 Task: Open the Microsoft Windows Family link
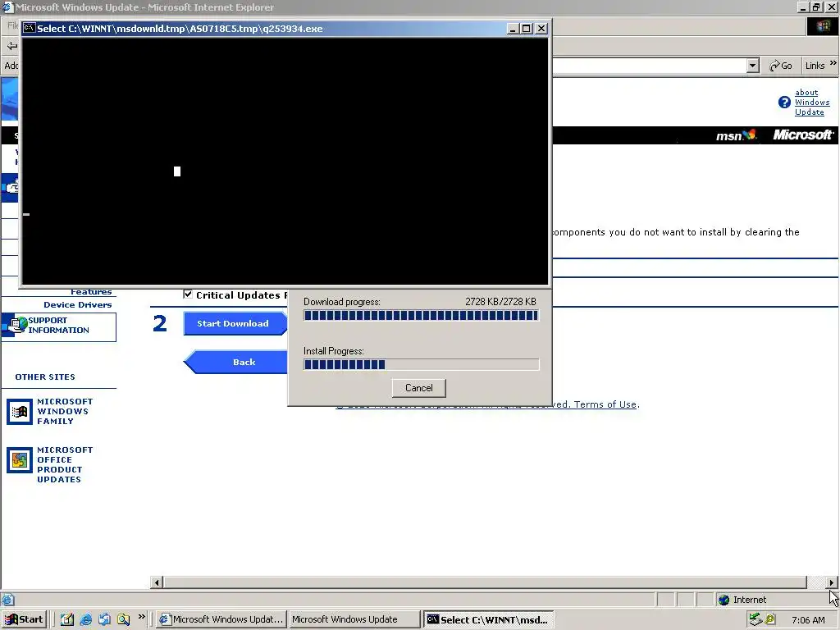(x=64, y=412)
